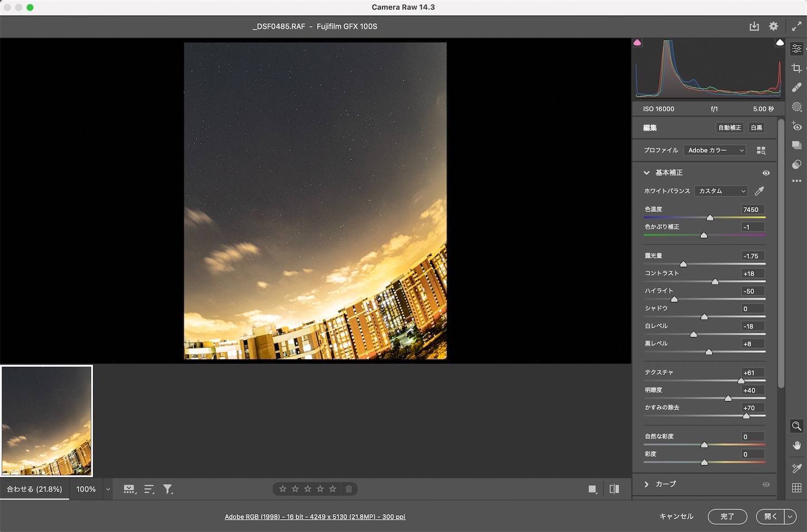Set rating to two stars
The width and height of the screenshot is (807, 532).
295,489
